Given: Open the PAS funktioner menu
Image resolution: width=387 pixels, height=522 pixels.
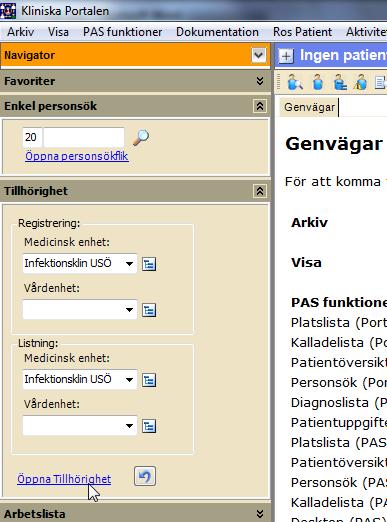Looking at the screenshot, I should click(122, 32).
